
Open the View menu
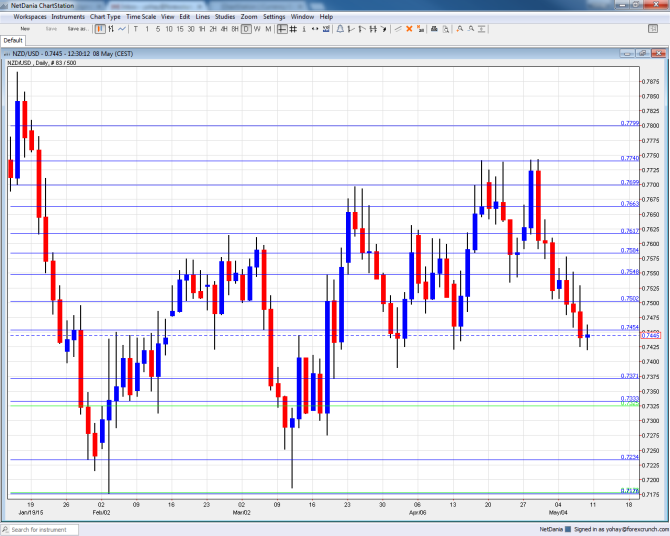pyautogui.click(x=168, y=17)
